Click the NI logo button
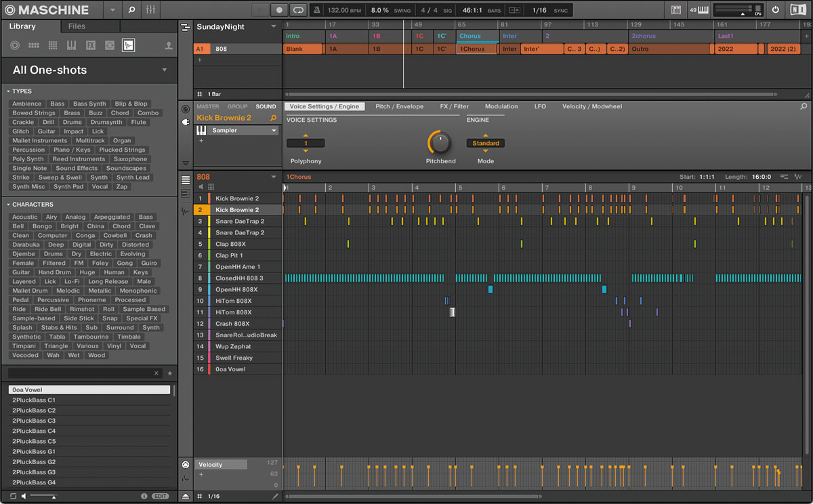Screen dimensions: 813x504 (798, 9)
